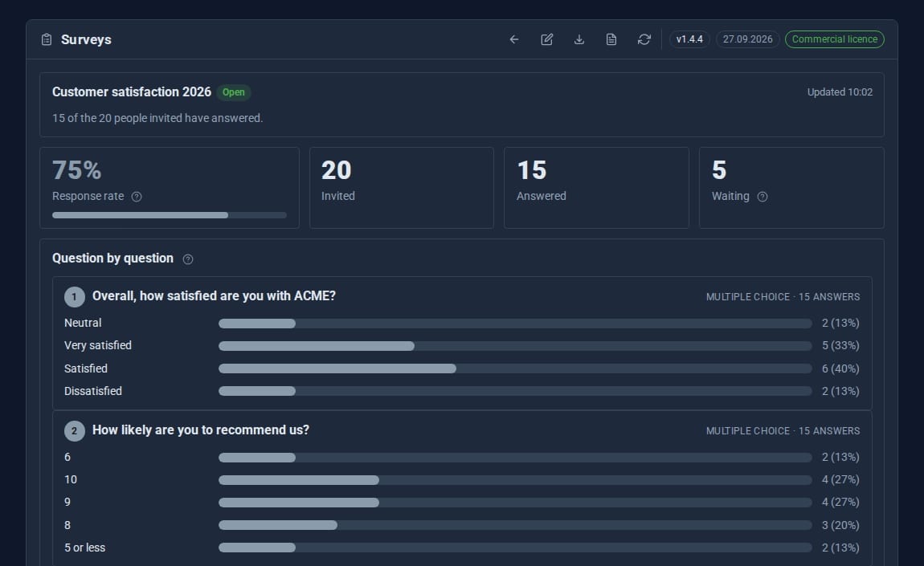Click the Updated 10:02 timestamp
Image resolution: width=924 pixels, height=566 pixels.
pyautogui.click(x=840, y=92)
